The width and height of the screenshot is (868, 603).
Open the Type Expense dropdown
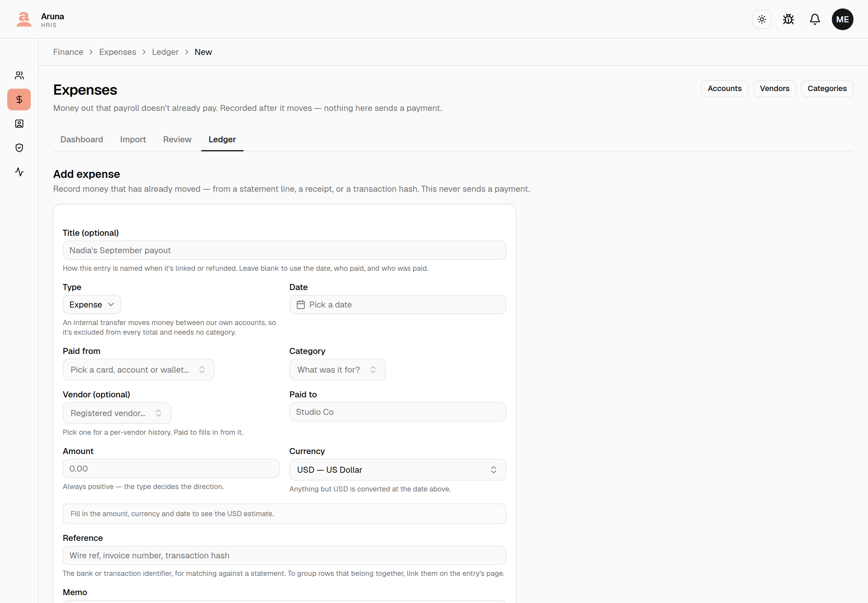click(92, 305)
